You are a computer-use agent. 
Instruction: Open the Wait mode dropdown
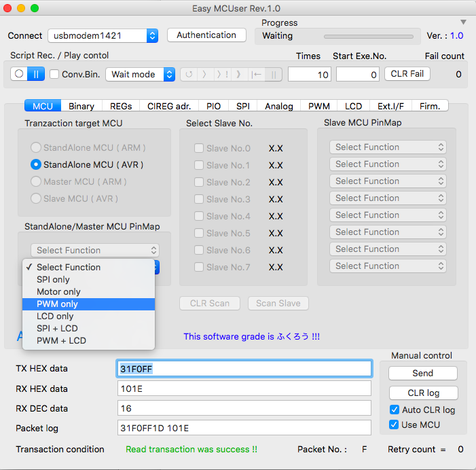click(x=141, y=75)
